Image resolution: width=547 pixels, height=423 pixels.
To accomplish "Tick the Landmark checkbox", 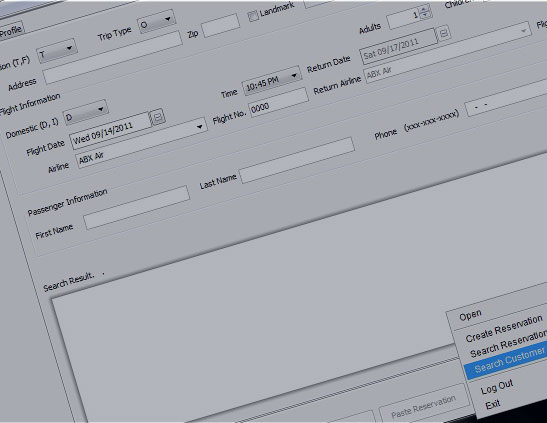I will click(x=253, y=16).
